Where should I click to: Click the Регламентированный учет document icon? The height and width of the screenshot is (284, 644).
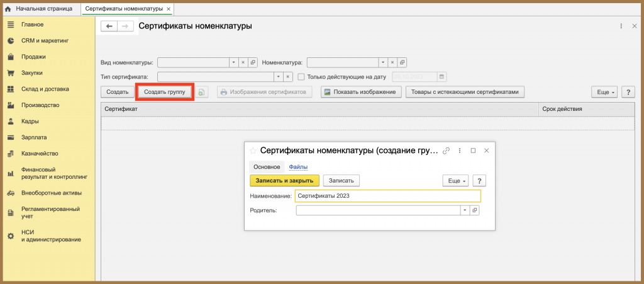pyautogui.click(x=11, y=212)
